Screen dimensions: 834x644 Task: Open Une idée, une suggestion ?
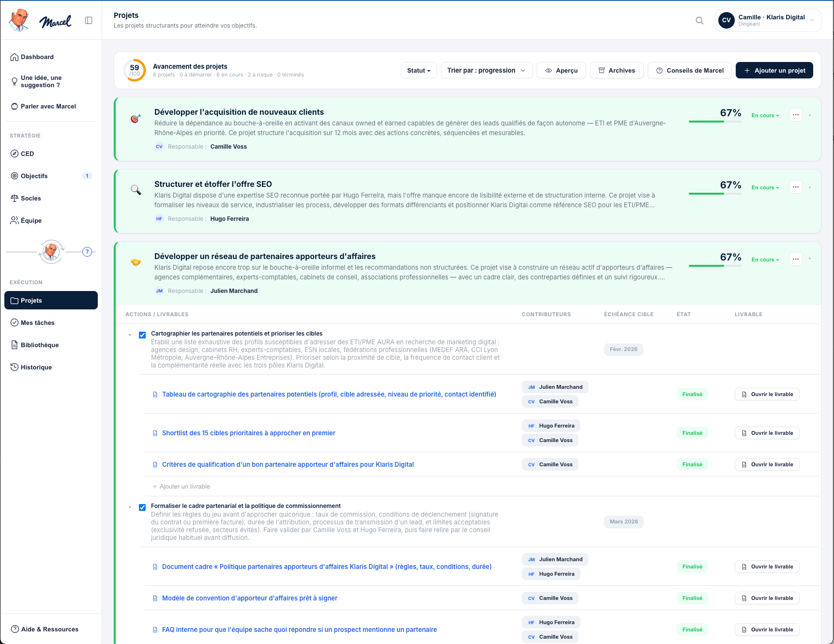pyautogui.click(x=51, y=81)
